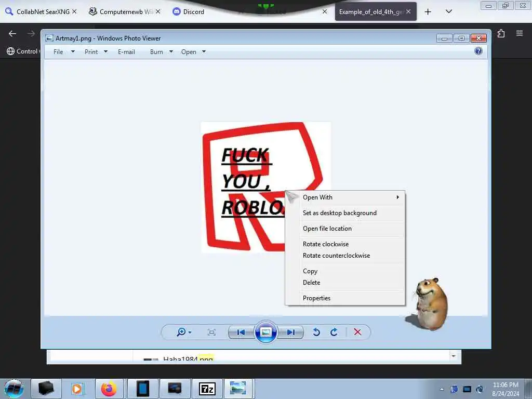Open a new browser tab

(428, 12)
